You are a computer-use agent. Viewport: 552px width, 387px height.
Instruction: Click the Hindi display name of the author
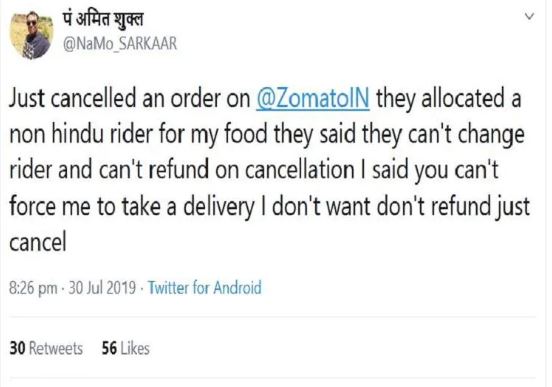point(103,19)
